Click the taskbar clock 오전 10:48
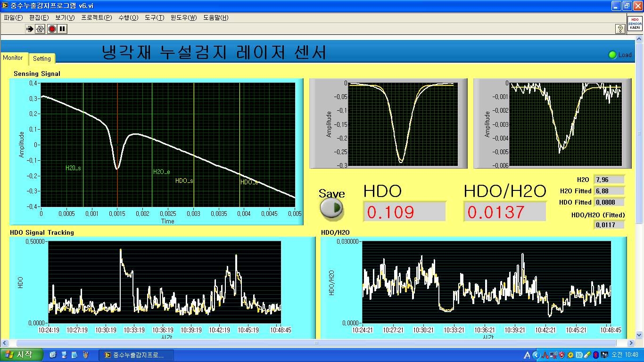 626,355
